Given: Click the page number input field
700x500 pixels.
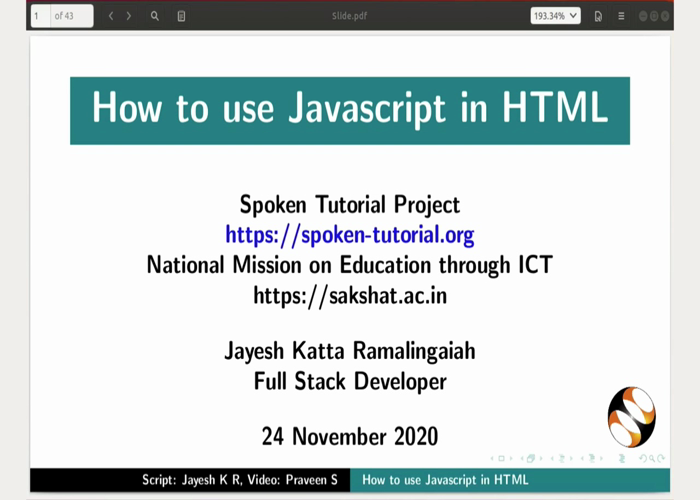Looking at the screenshot, I should 40,16.
